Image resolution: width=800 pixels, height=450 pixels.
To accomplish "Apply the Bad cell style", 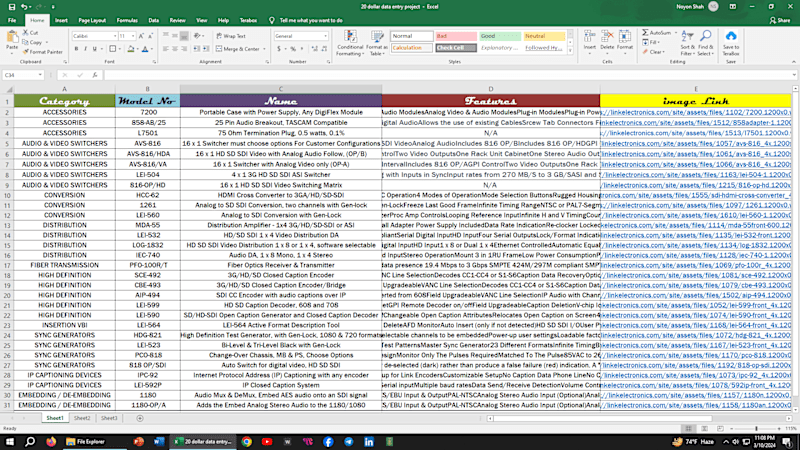I will 456,36.
